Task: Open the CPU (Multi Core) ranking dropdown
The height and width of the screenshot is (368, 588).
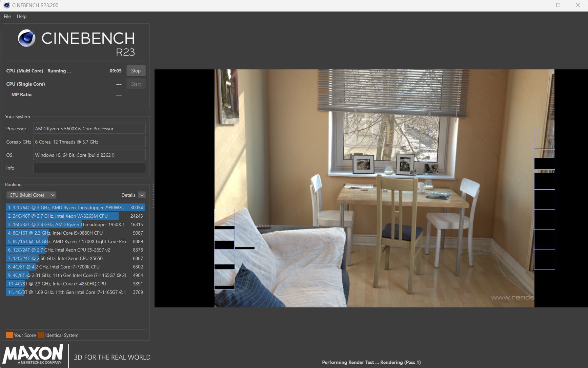Action: [x=32, y=195]
